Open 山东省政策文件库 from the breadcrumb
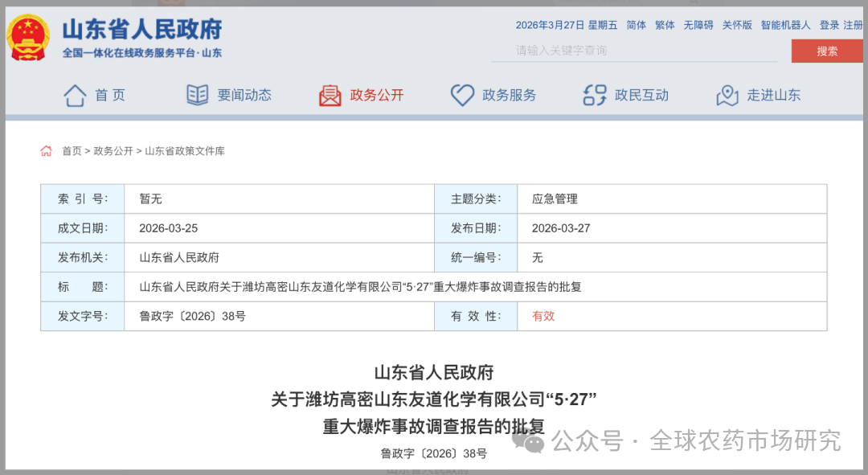Viewport: 868px width, 475px height. 184,150
